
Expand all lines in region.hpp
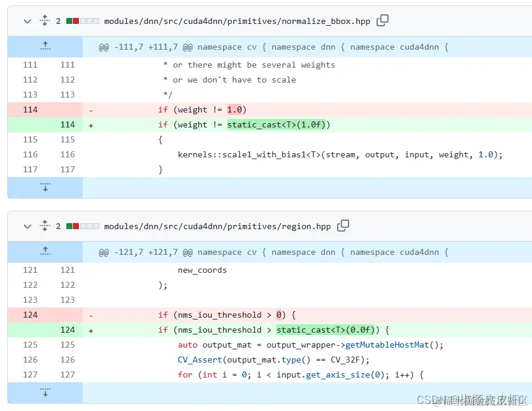45,226
